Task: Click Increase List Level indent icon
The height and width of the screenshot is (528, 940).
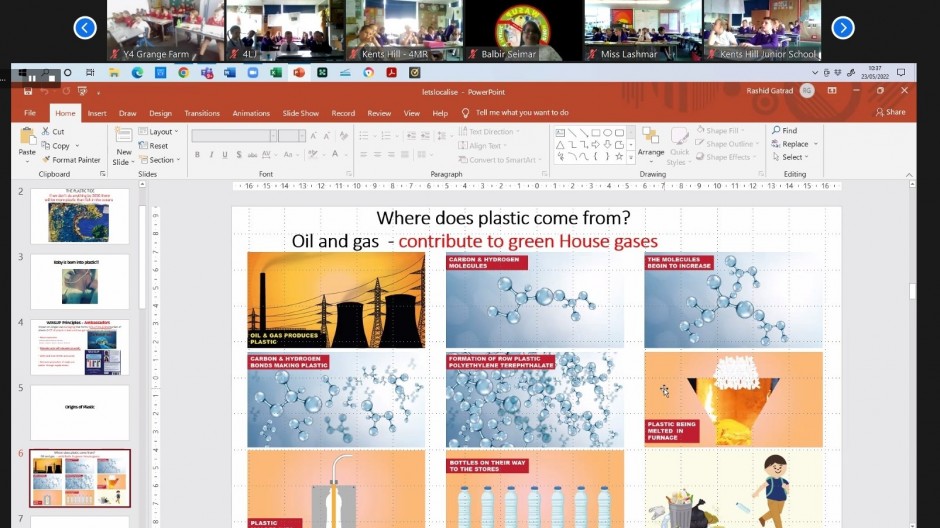Action: point(425,136)
